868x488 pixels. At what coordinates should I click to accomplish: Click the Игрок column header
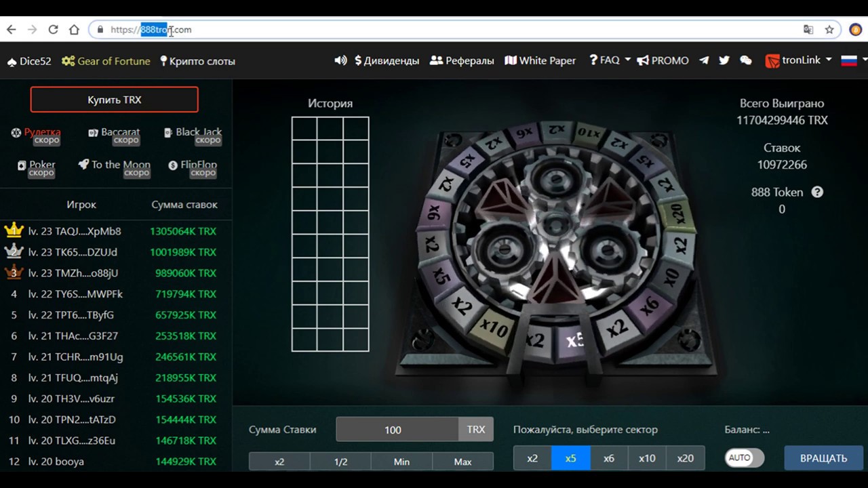(81, 205)
